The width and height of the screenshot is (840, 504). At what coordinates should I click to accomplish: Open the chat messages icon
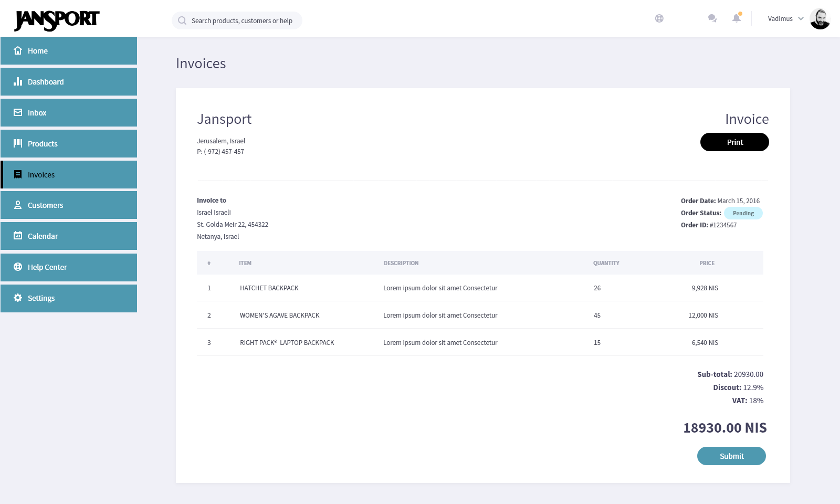pyautogui.click(x=712, y=18)
